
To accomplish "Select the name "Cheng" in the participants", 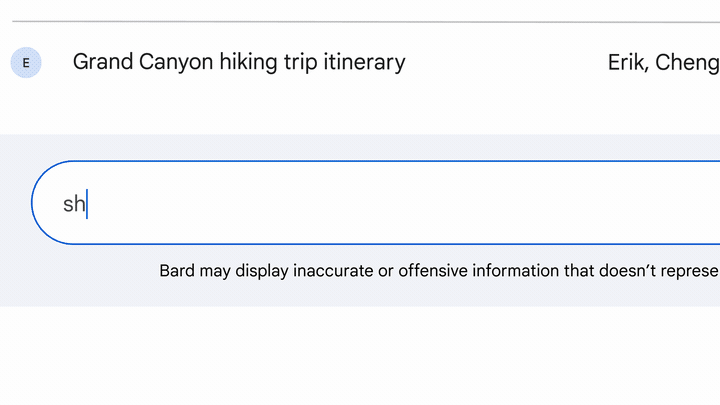I will tap(687, 63).
